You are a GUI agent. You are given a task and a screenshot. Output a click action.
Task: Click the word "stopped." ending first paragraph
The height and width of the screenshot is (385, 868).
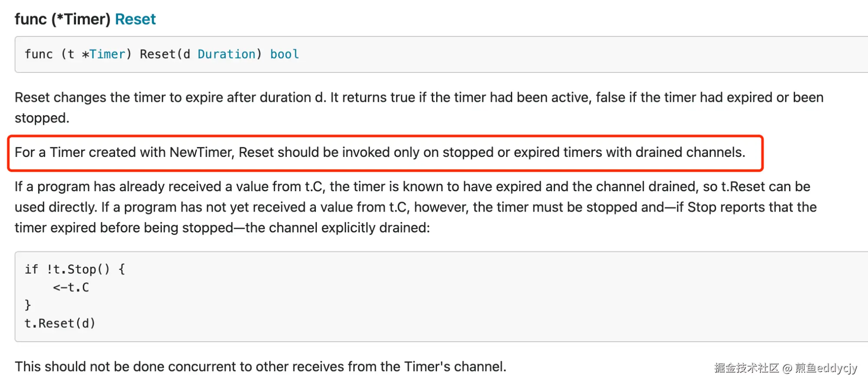[42, 118]
